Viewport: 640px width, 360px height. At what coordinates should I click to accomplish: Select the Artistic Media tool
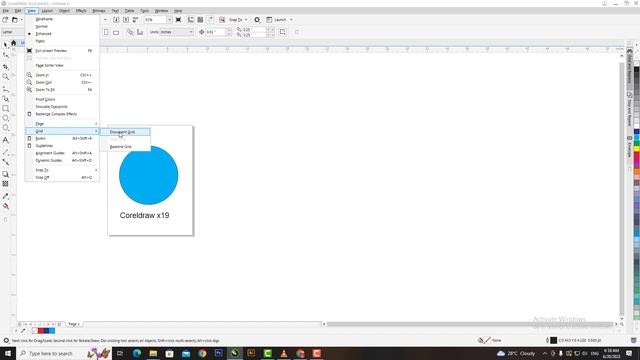click(6, 98)
